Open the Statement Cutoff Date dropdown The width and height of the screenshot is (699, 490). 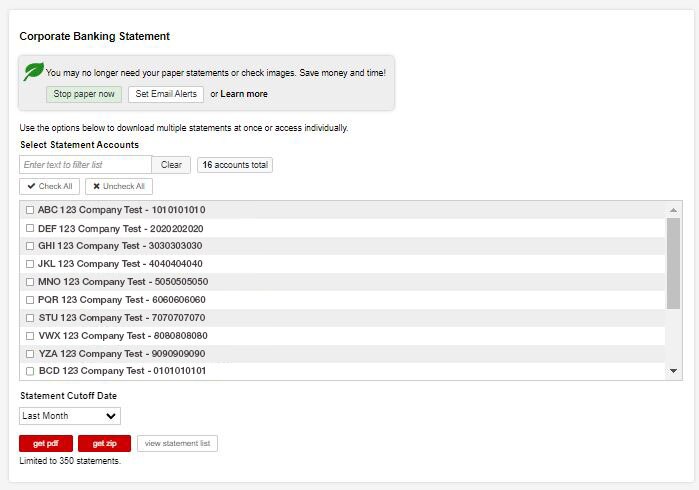click(70, 416)
